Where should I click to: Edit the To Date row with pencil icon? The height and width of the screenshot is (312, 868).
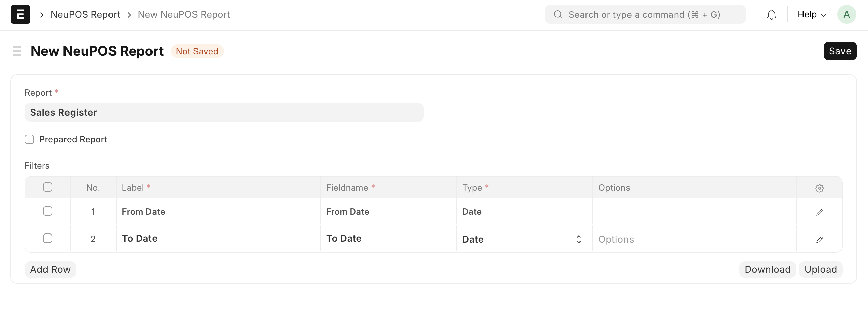click(819, 239)
